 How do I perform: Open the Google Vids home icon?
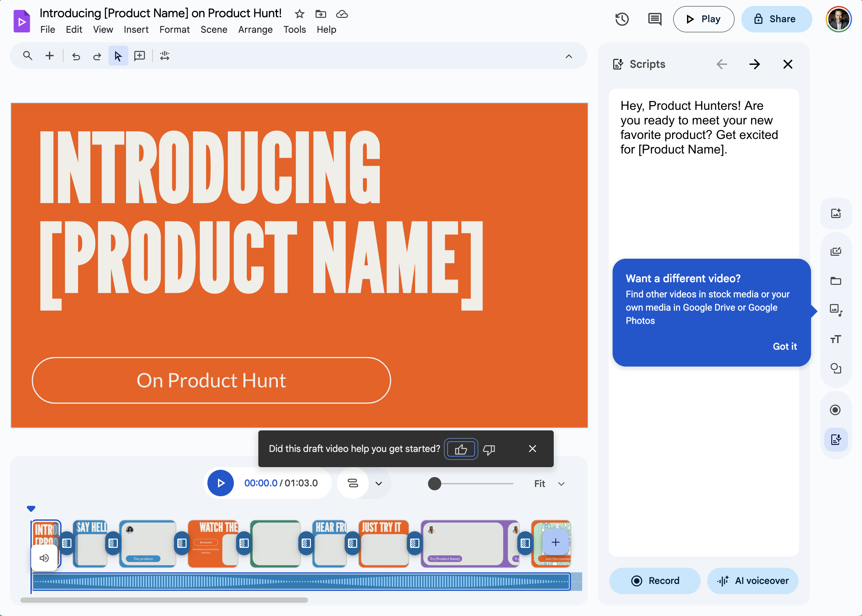click(x=22, y=21)
